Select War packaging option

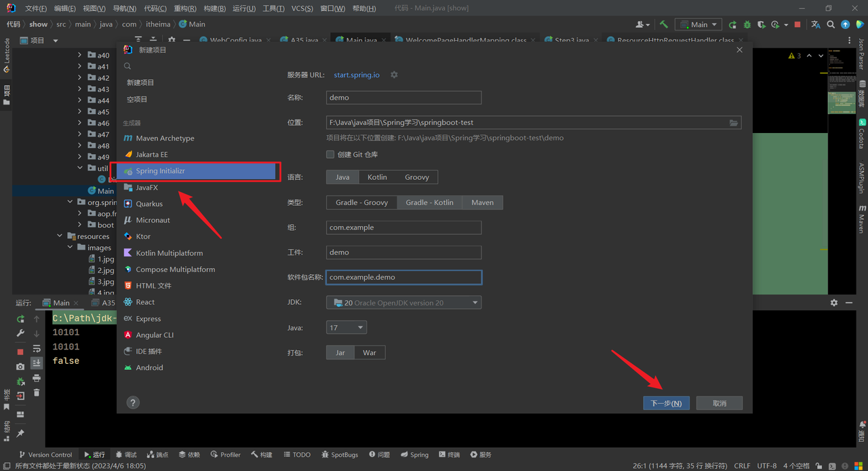point(370,353)
